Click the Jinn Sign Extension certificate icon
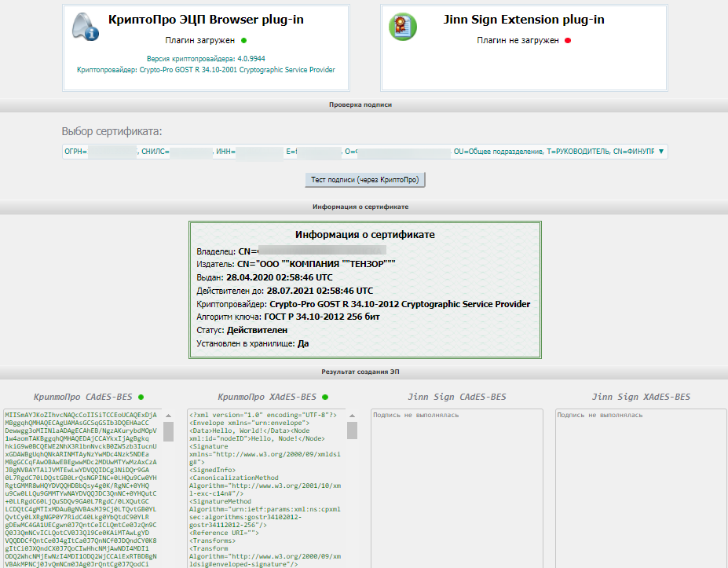 [403, 27]
